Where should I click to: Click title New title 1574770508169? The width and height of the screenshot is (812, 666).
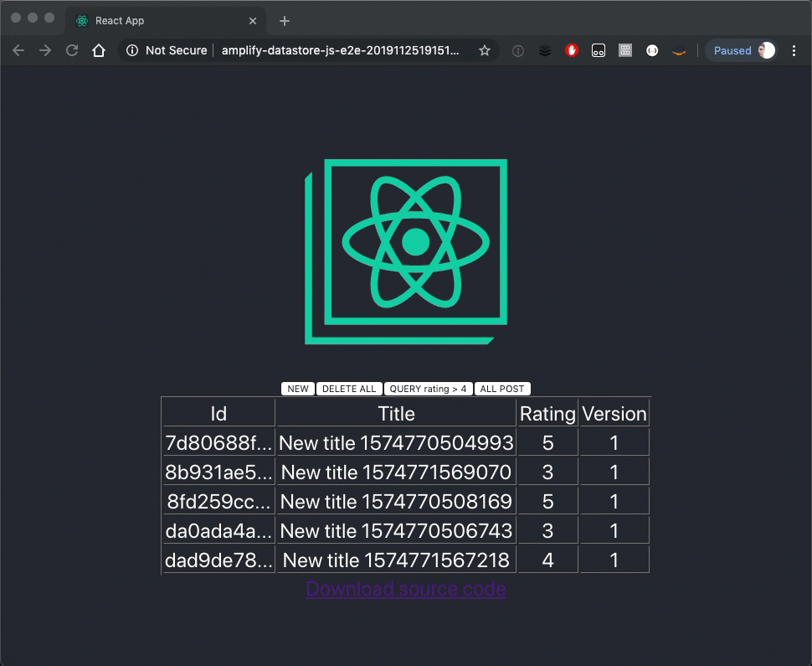point(396,502)
